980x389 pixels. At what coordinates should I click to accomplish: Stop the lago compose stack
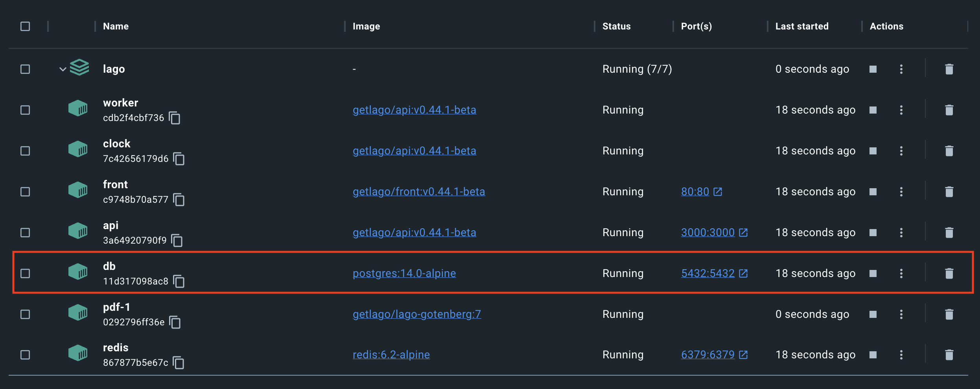[873, 69]
